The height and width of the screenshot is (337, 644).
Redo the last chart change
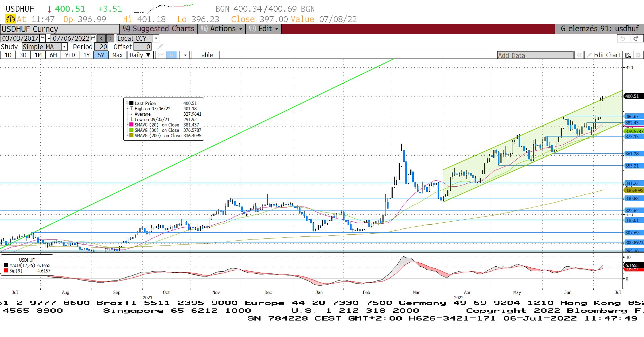pos(636,38)
